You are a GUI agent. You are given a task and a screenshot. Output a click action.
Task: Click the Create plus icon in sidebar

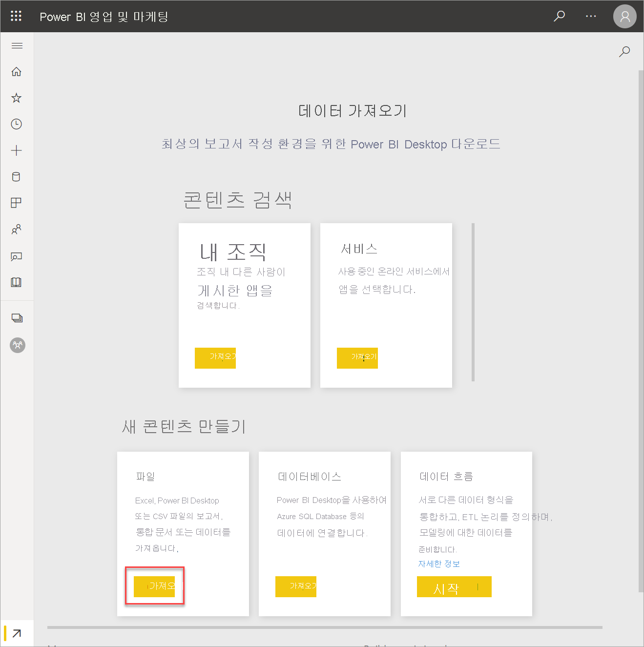click(17, 150)
